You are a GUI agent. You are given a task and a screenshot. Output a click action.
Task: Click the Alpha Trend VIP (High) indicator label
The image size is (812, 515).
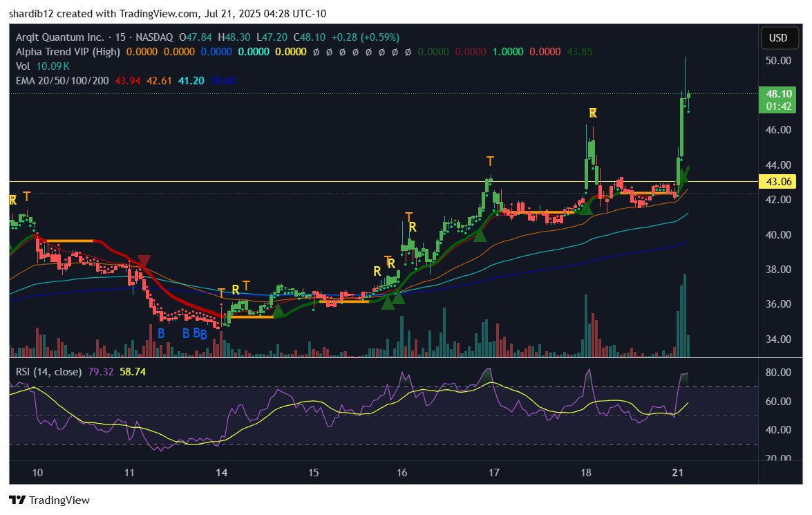point(68,52)
